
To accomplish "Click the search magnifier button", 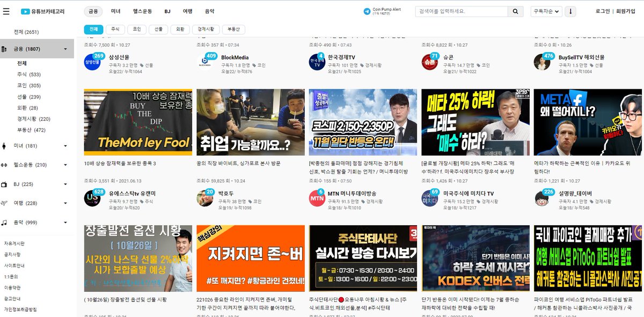I will click(515, 11).
